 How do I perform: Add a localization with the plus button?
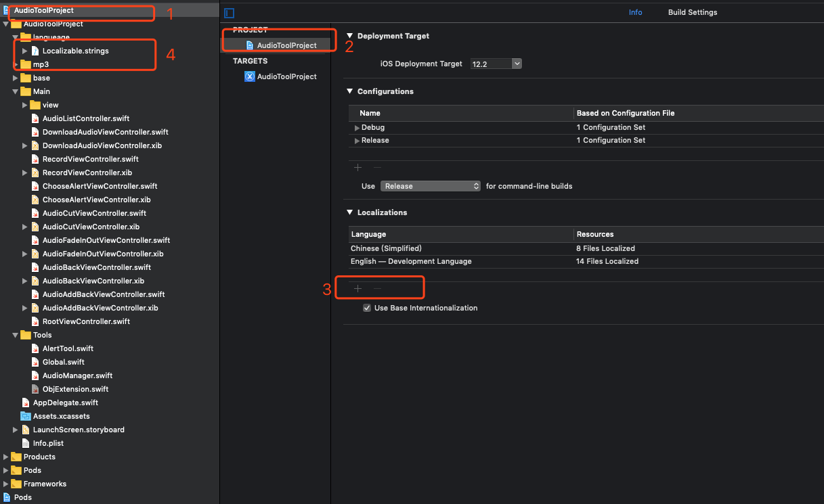[358, 289]
